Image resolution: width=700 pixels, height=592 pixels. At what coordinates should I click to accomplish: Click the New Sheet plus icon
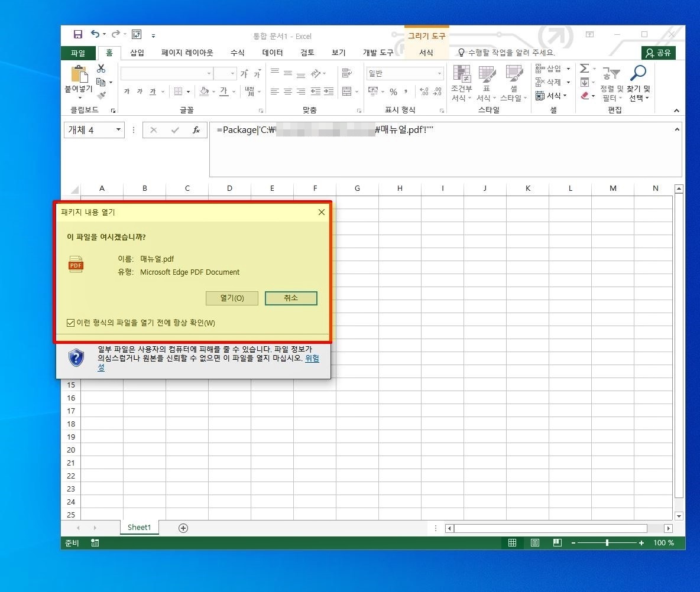pos(183,528)
